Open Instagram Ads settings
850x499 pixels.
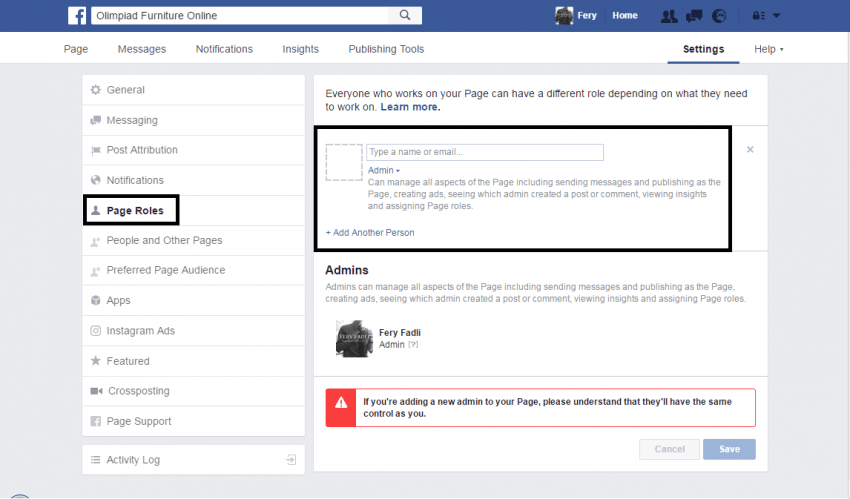pos(140,331)
